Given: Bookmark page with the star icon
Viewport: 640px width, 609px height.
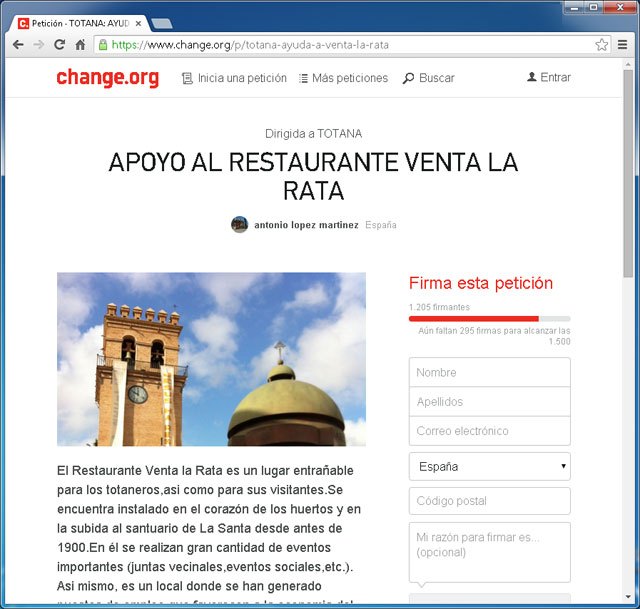Looking at the screenshot, I should (x=601, y=45).
